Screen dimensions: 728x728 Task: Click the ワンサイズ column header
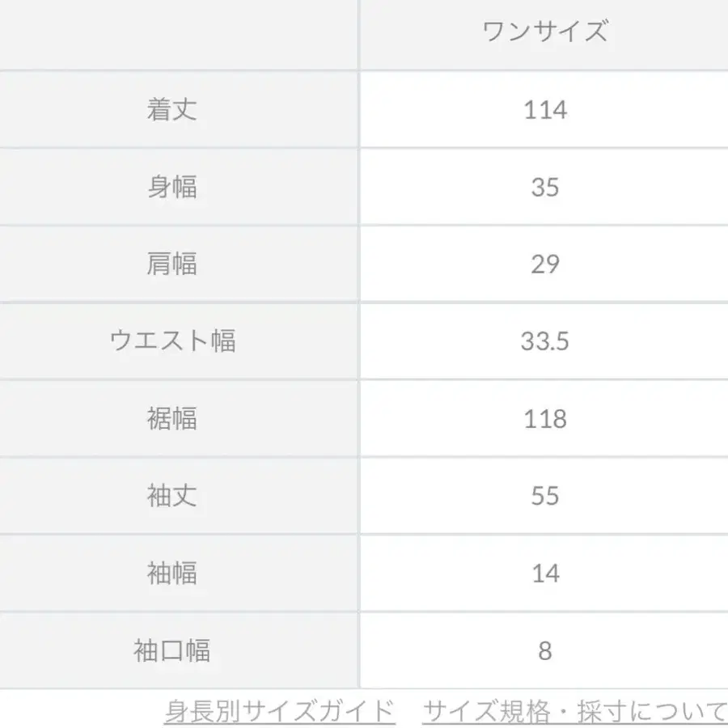544,32
